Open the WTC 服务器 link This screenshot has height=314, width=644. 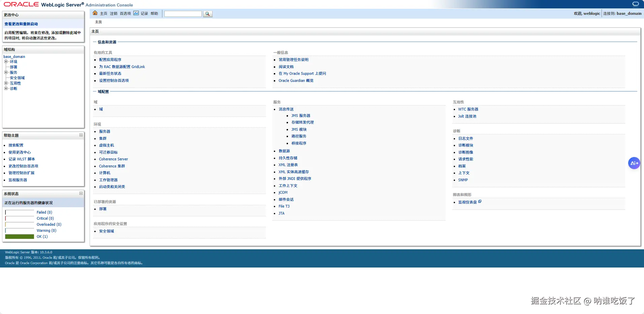(468, 109)
